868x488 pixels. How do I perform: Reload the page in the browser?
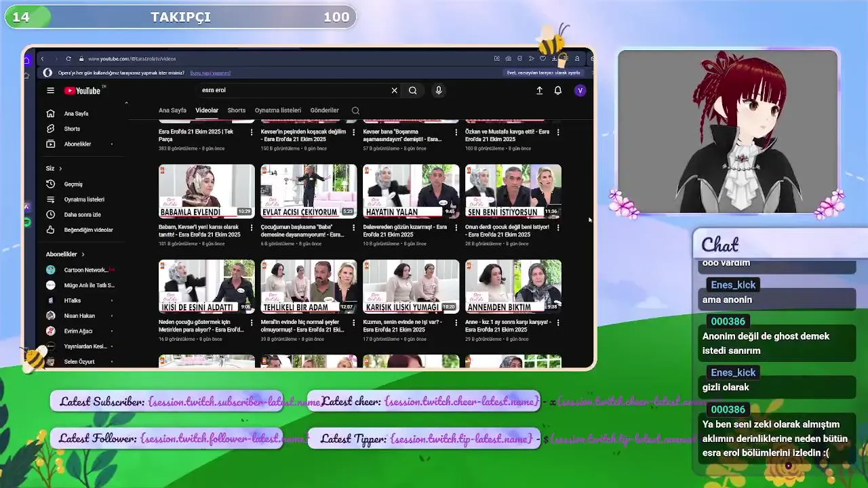click(x=68, y=59)
